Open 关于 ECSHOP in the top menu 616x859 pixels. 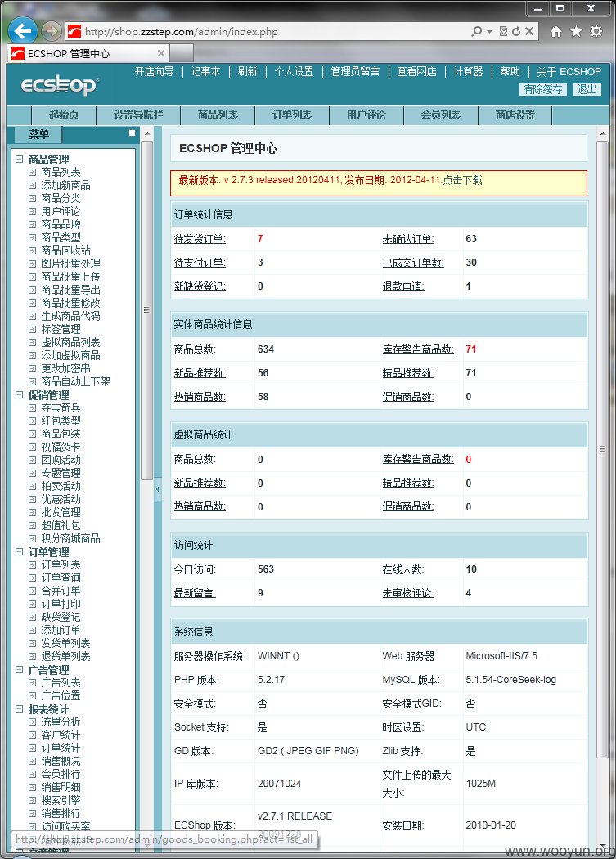569,72
